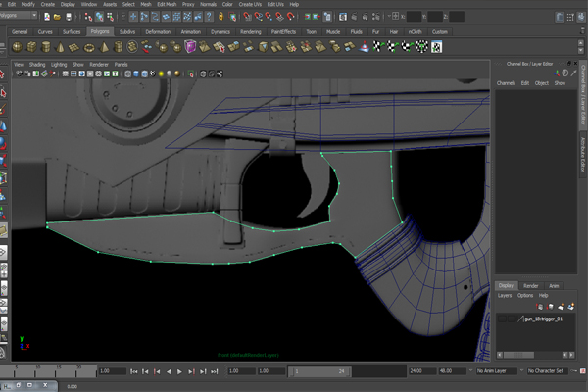
Task: Create a polygon sphere from the shelf
Action: click(x=17, y=47)
